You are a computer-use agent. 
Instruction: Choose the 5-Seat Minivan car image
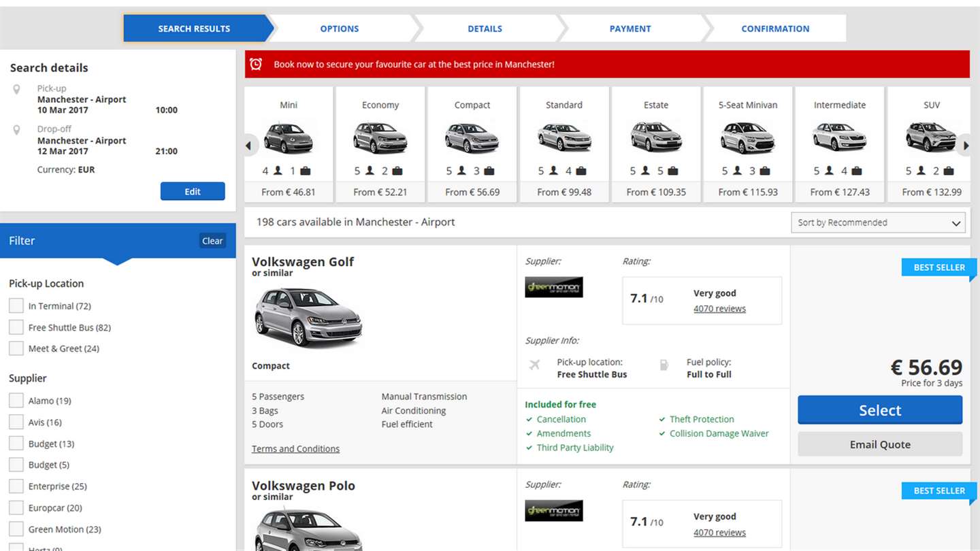point(748,137)
